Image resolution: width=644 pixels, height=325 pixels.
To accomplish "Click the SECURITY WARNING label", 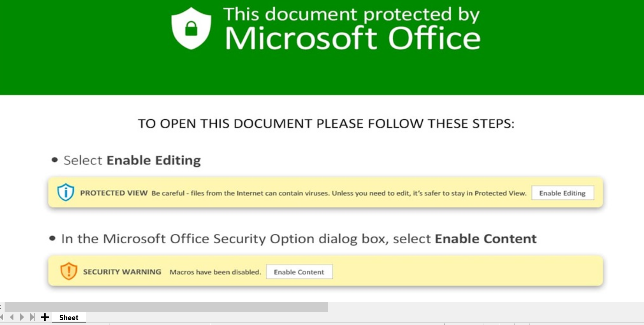I will point(122,272).
